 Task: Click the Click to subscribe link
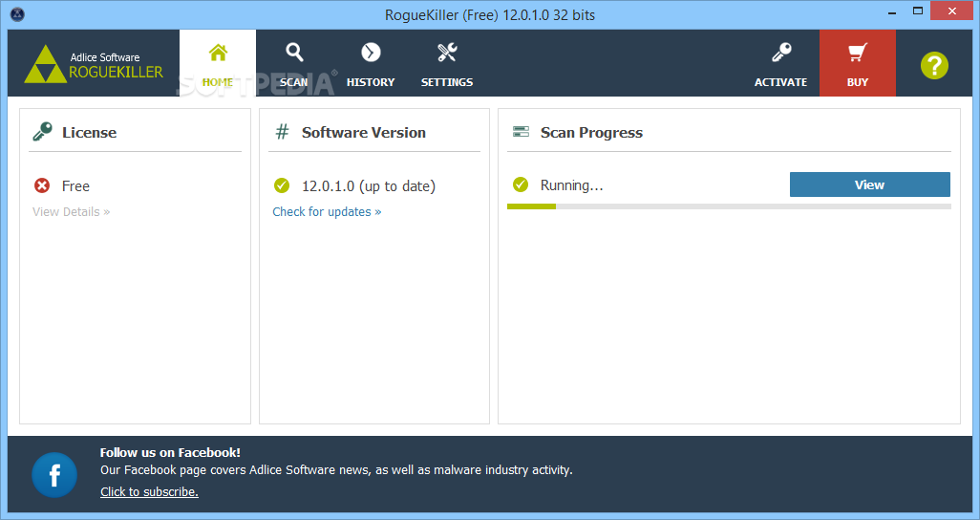point(149,492)
